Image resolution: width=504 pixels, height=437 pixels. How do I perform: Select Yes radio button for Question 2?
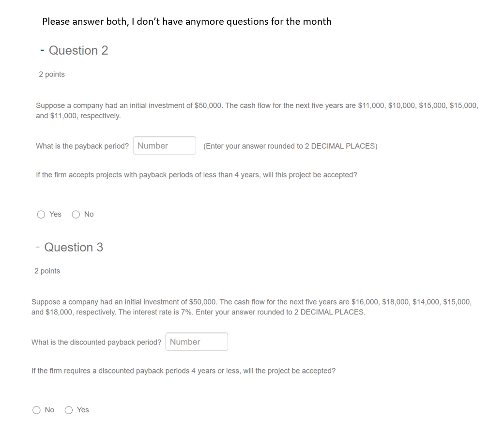coord(41,214)
